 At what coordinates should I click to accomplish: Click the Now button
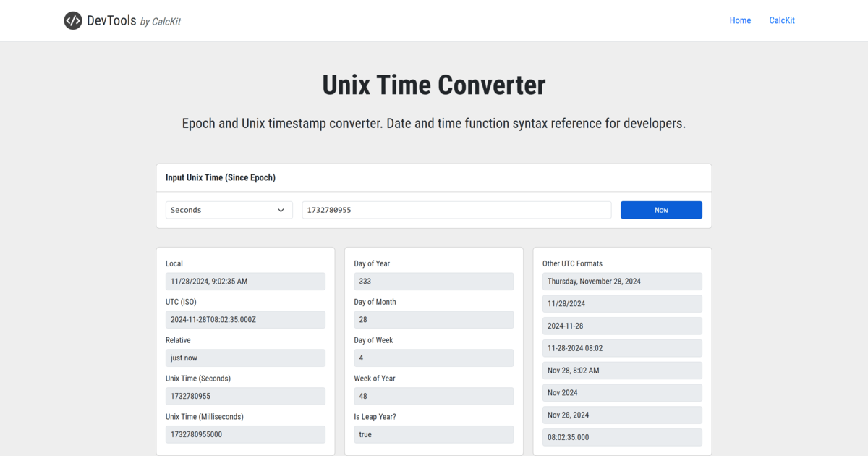[660, 209]
